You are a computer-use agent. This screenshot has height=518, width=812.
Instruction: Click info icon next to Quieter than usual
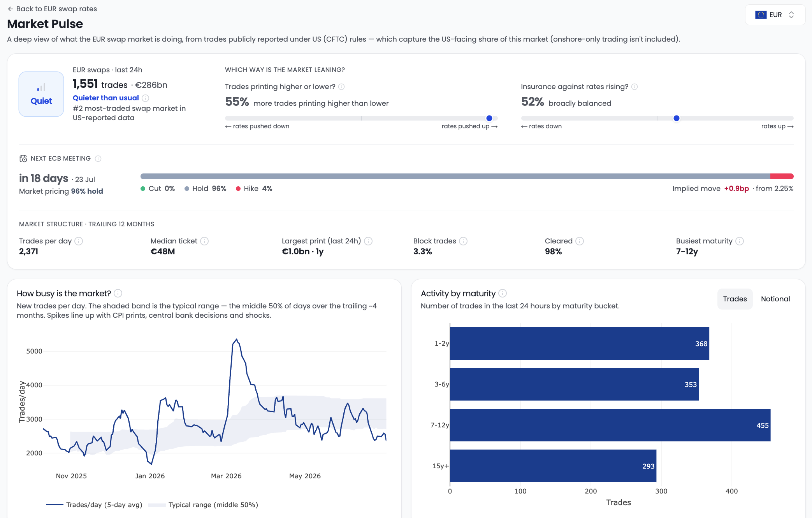tap(146, 98)
